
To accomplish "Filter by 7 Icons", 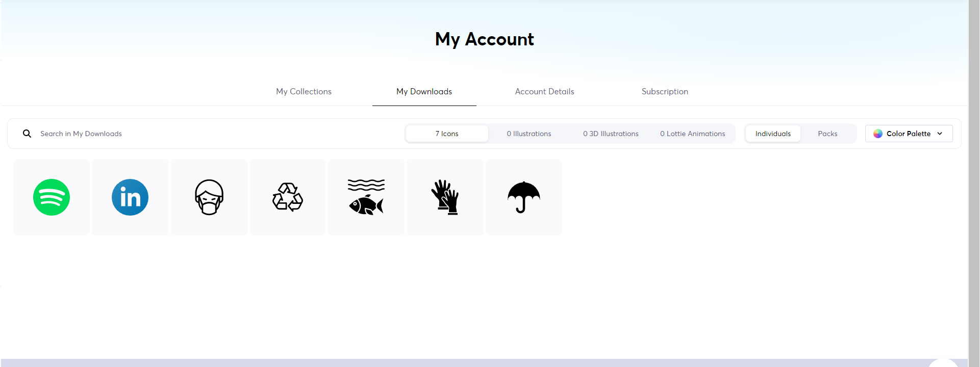I will pos(447,134).
